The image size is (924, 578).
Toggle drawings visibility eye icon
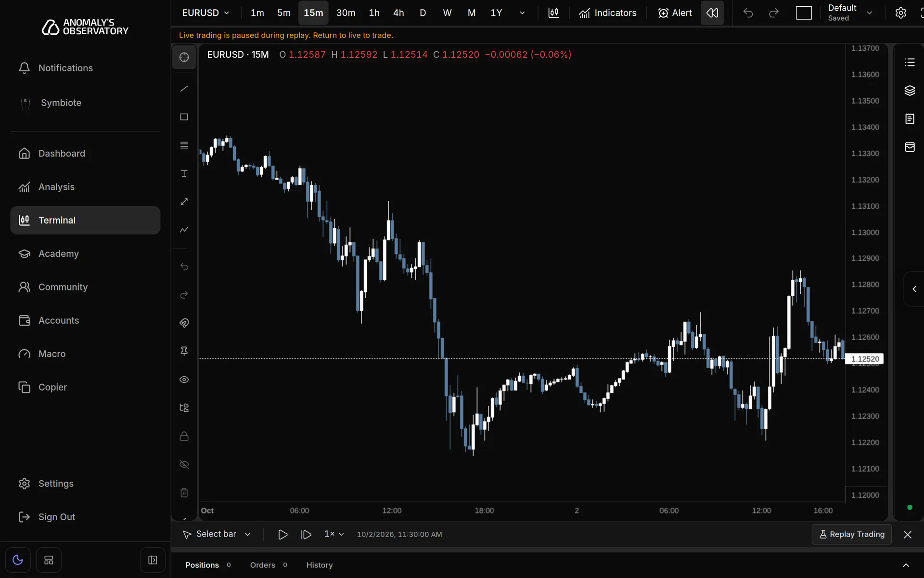(x=184, y=380)
